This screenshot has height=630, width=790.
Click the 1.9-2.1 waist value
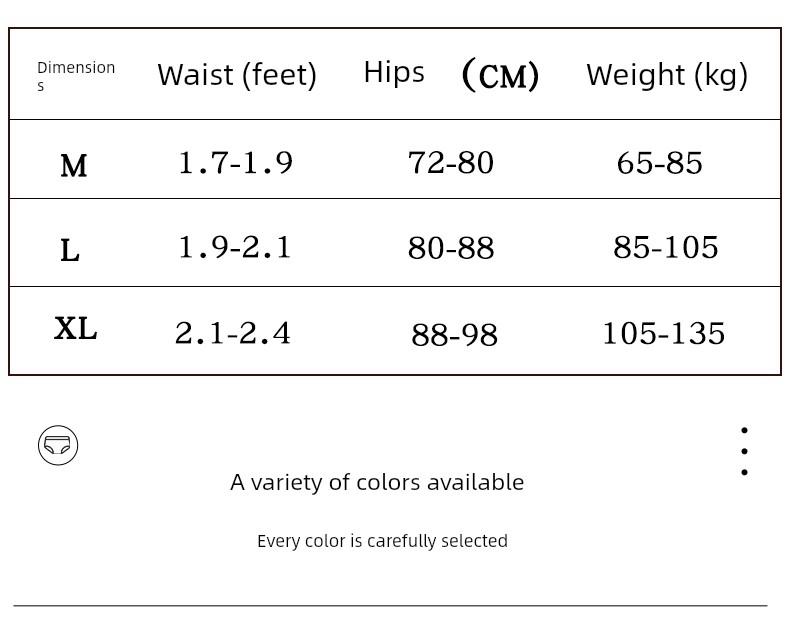point(235,247)
